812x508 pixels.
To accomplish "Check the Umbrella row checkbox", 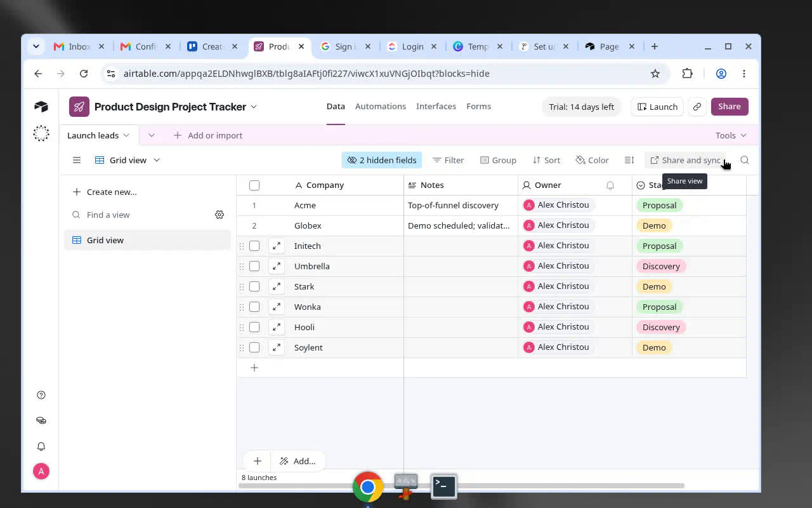I will pyautogui.click(x=254, y=266).
